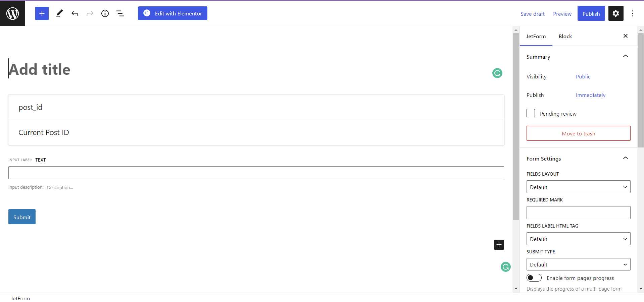
Task: Open the Details info icon
Action: (105, 13)
